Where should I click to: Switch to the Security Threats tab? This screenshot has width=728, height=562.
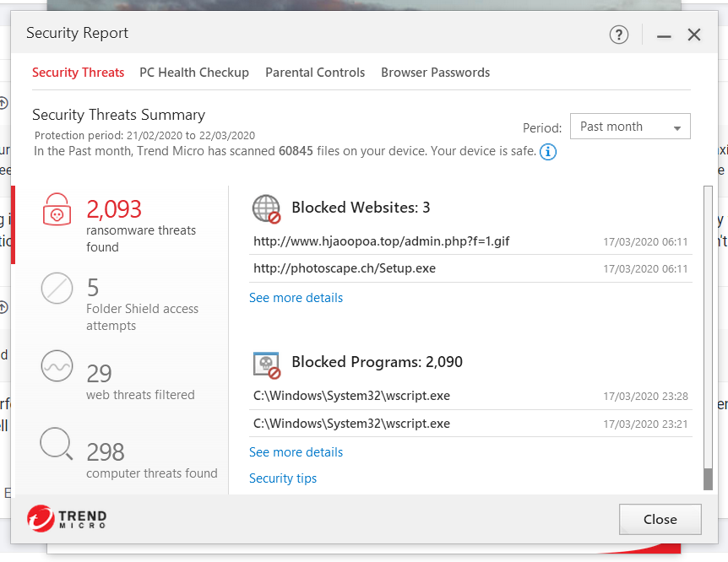tap(78, 73)
